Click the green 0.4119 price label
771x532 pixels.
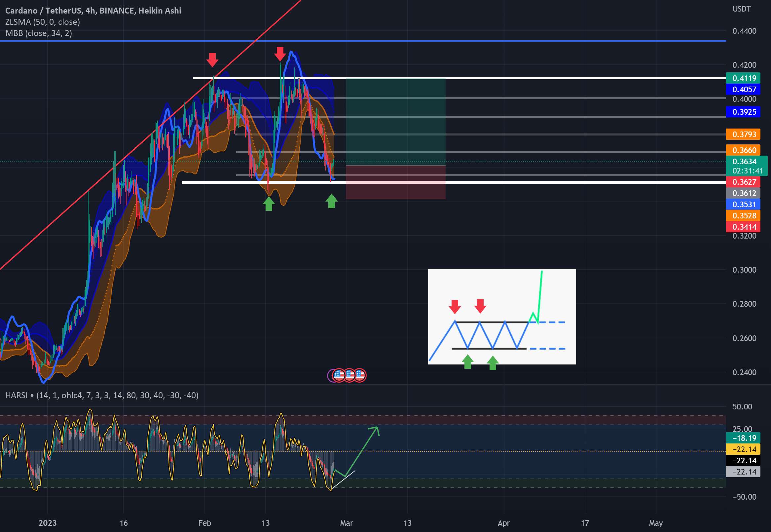pyautogui.click(x=743, y=78)
